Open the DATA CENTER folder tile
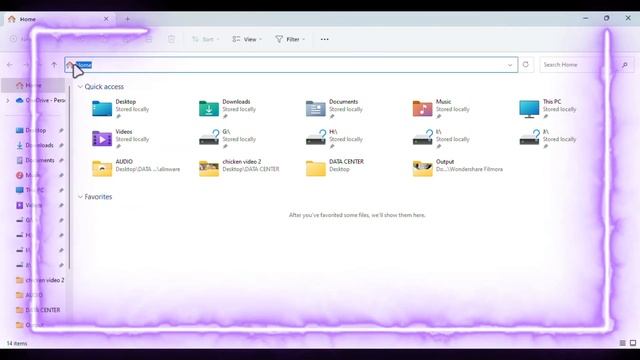This screenshot has height=360, width=640. coord(334,167)
